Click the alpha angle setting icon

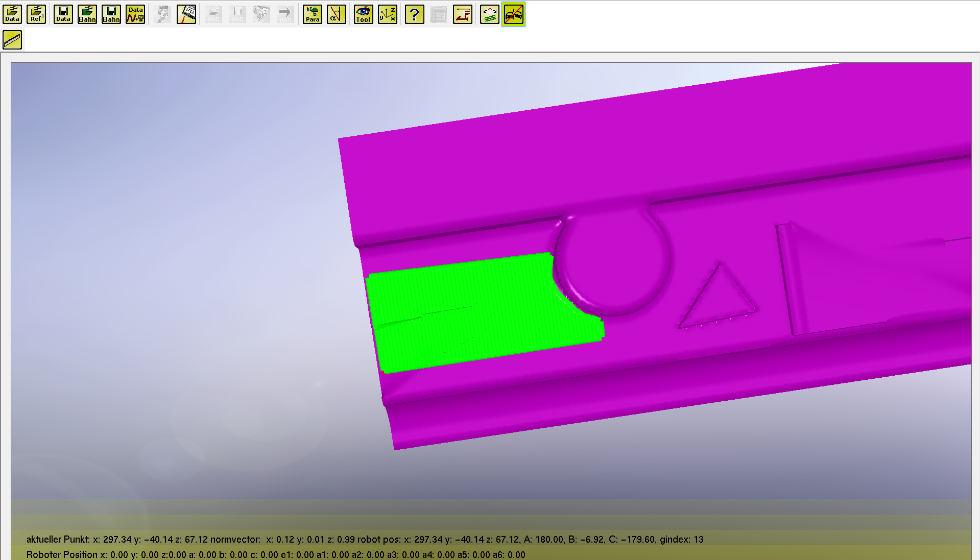click(x=336, y=14)
